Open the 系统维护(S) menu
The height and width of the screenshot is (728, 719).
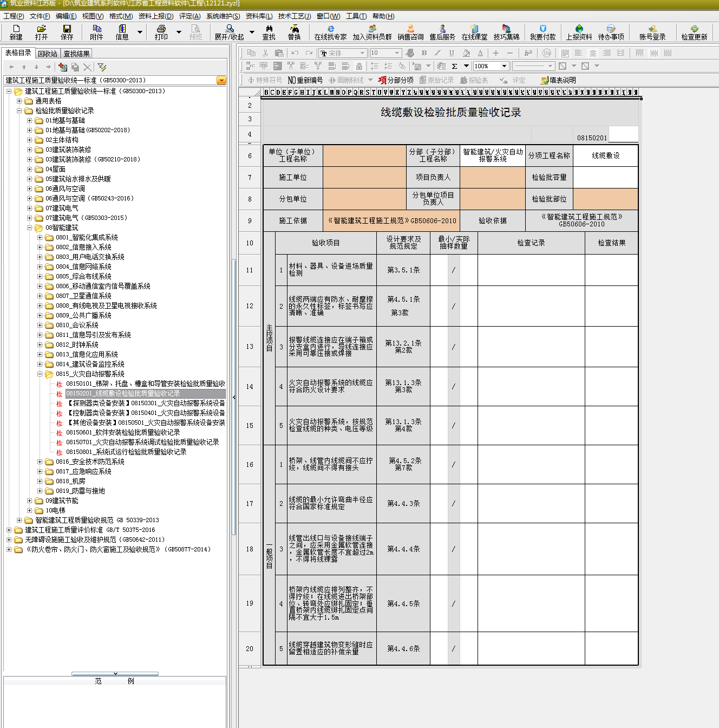[x=223, y=16]
